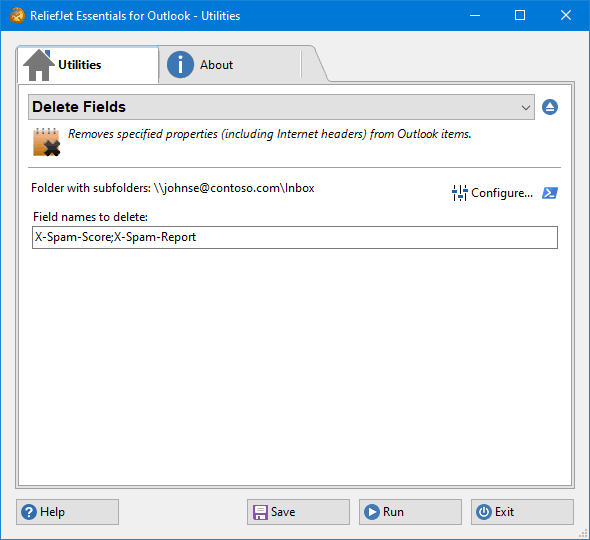Open the Delete Fields utility combo box
Image resolution: width=590 pixels, height=540 pixels.
[281, 107]
